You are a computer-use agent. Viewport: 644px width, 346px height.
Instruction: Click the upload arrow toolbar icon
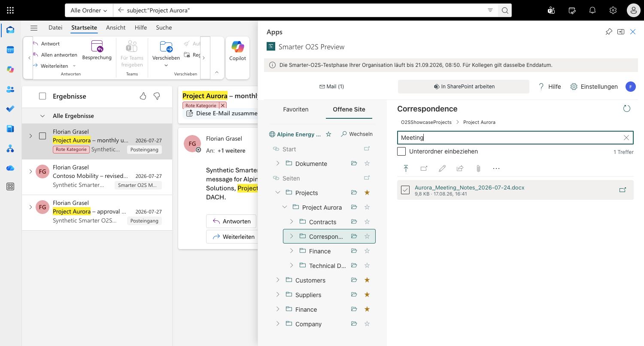tap(406, 168)
